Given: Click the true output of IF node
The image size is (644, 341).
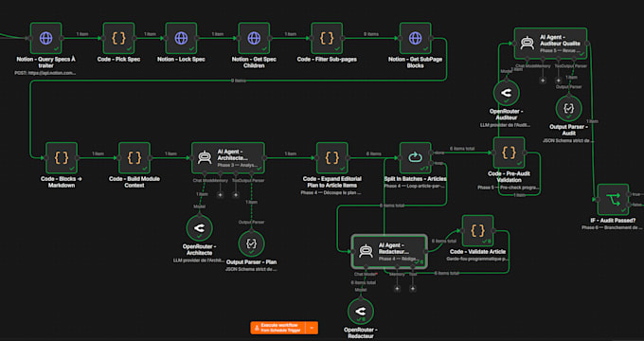Looking at the screenshot, I should (629, 194).
